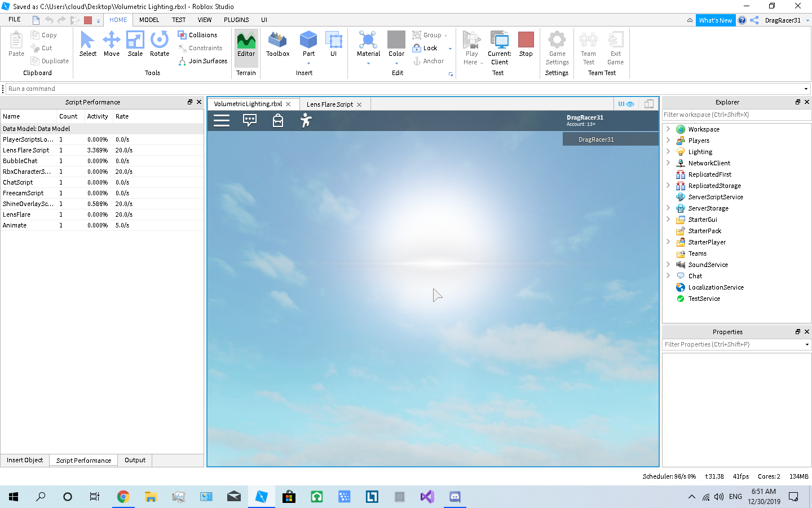Viewport: 812px width, 508px height.
Task: Click the Exit Game button
Action: pyautogui.click(x=615, y=48)
